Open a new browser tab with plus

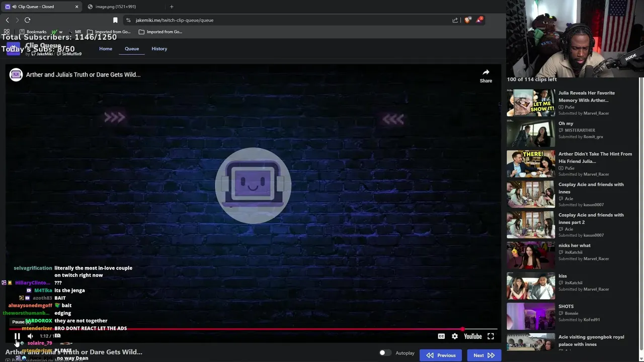[172, 7]
